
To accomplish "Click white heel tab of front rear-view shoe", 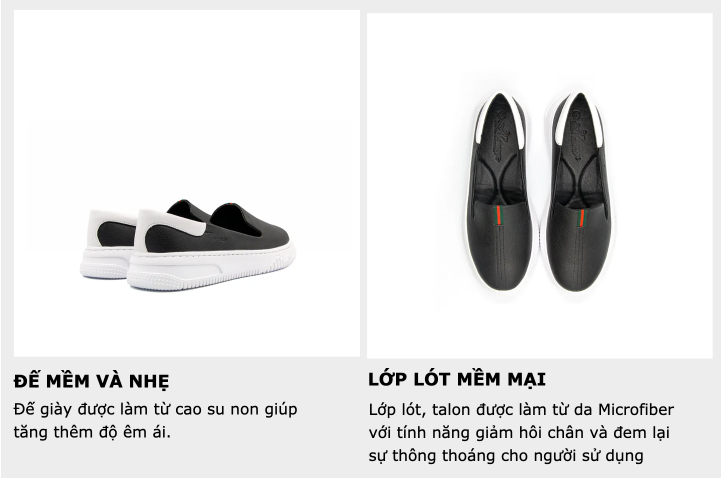I will [x=169, y=225].
